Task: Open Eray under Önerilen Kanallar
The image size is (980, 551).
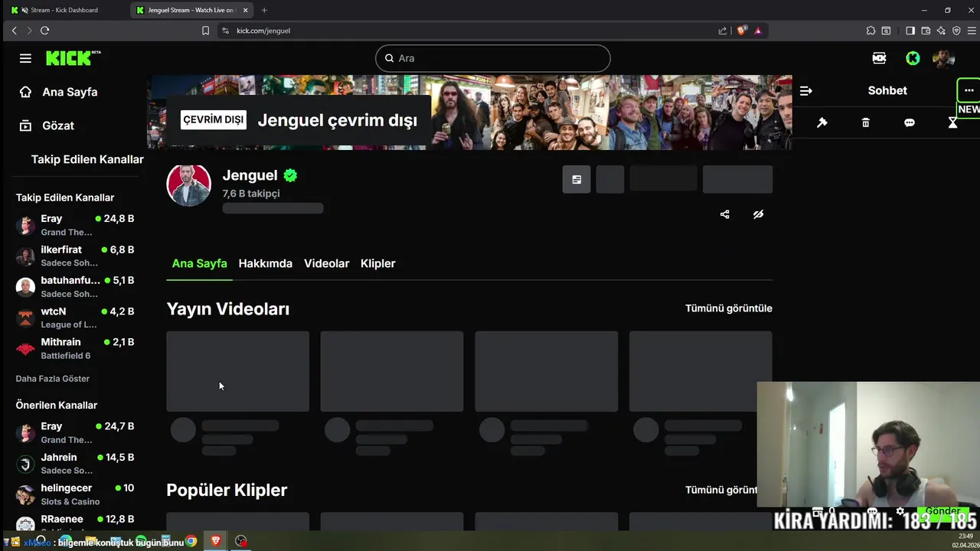Action: point(75,432)
